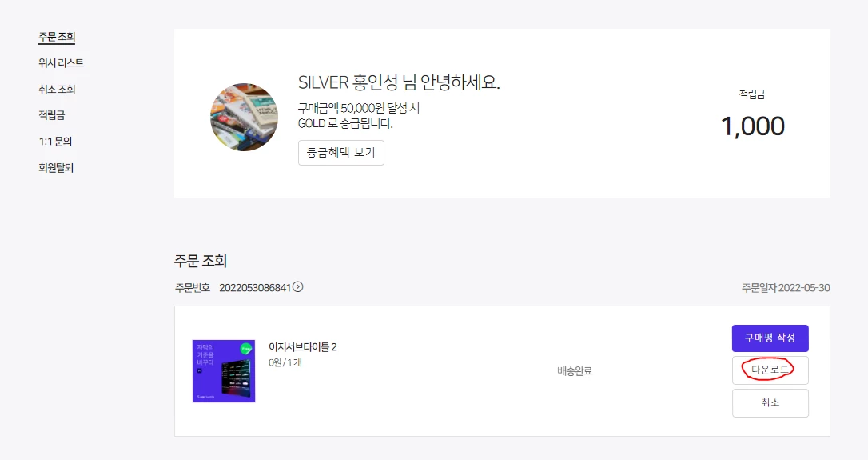This screenshot has width=868, height=460.
Task: Click the SILVER 홍인성 greeting heading
Action: [x=399, y=82]
